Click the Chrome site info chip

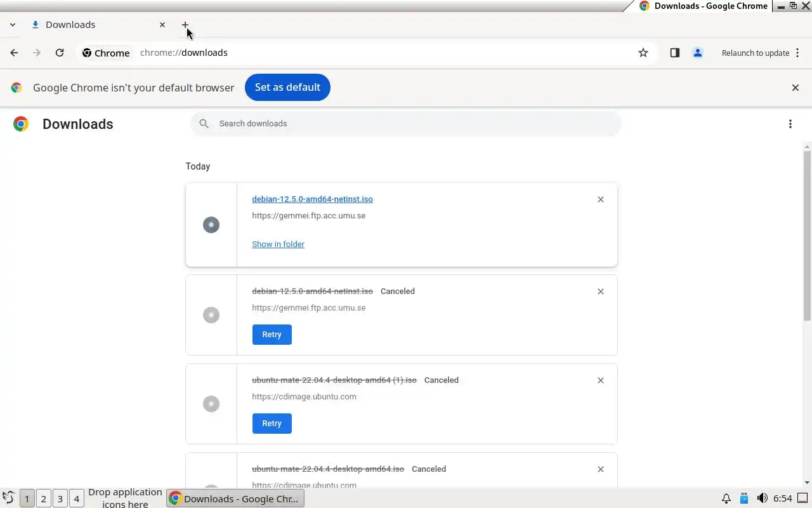[x=106, y=53]
